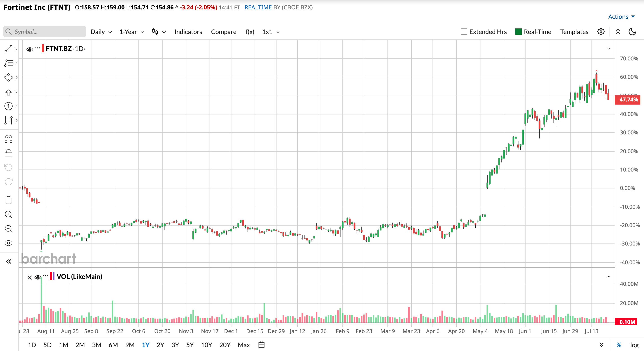Select the line drawing tool
644x351 pixels.
tap(9, 49)
